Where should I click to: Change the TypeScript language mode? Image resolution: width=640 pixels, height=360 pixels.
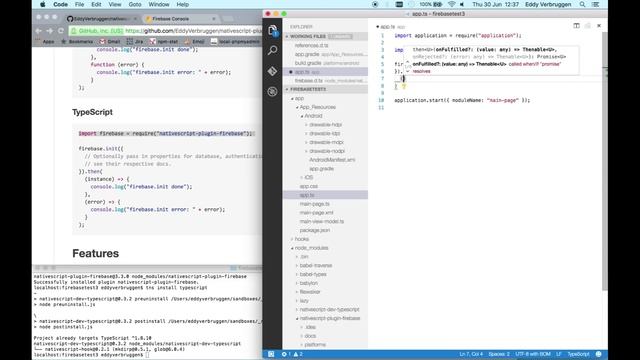(x=578, y=354)
